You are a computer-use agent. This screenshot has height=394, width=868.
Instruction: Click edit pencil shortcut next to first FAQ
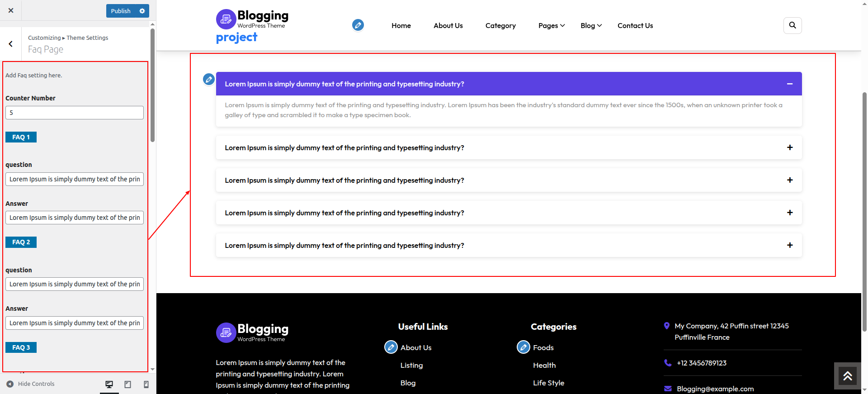pos(208,80)
